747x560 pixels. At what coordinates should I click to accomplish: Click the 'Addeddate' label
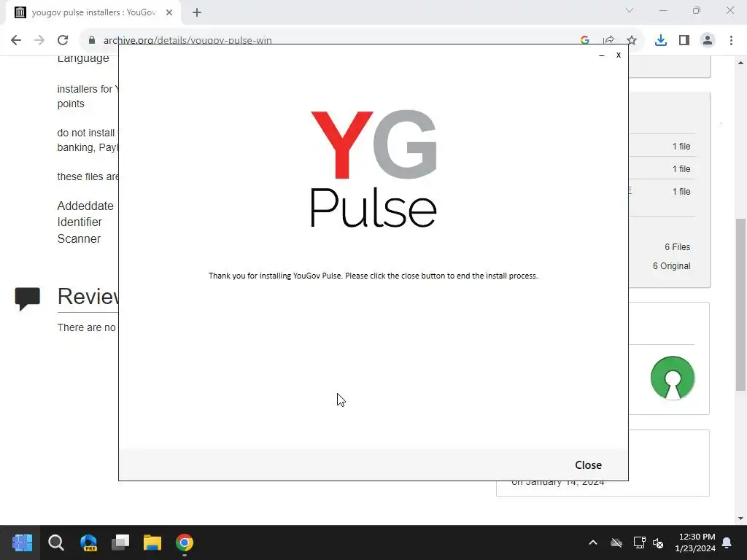tap(85, 206)
